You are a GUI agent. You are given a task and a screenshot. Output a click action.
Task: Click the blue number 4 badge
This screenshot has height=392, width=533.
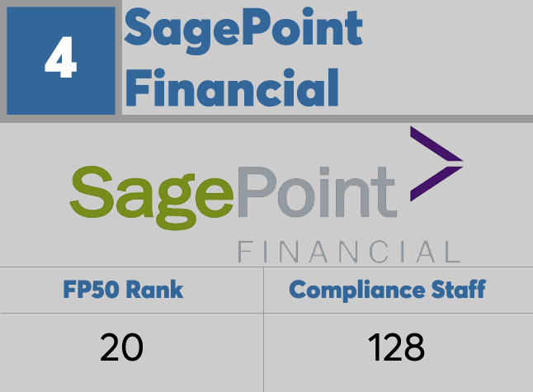(60, 61)
